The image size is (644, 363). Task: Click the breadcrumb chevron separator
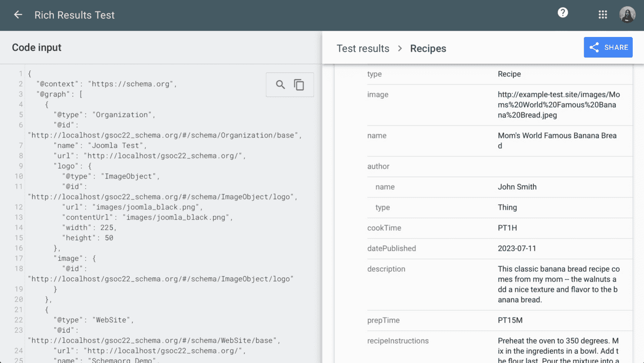(400, 48)
